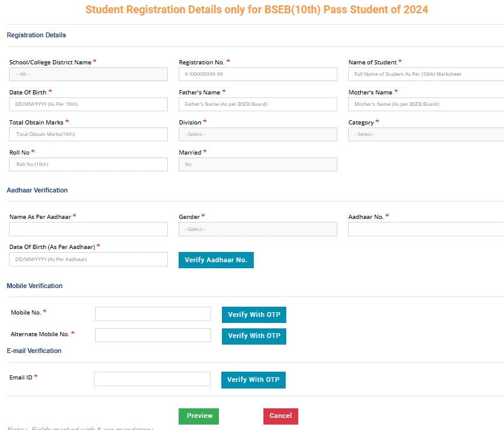504x430 pixels.
Task: Focus the Aadhaar No. input field
Action: (x=426, y=229)
